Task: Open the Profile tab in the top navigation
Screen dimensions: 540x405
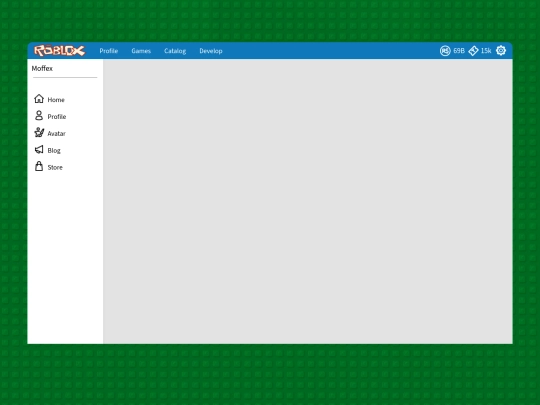Action: point(109,51)
